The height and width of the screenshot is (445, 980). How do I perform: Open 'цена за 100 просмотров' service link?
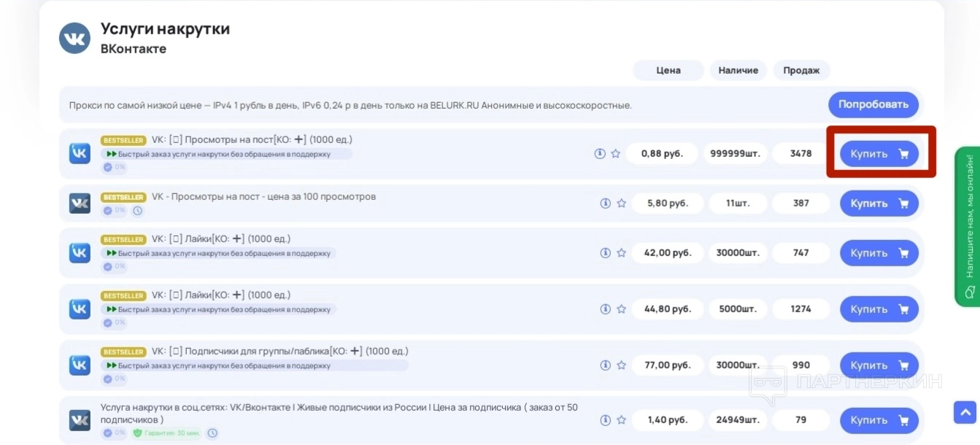[263, 197]
